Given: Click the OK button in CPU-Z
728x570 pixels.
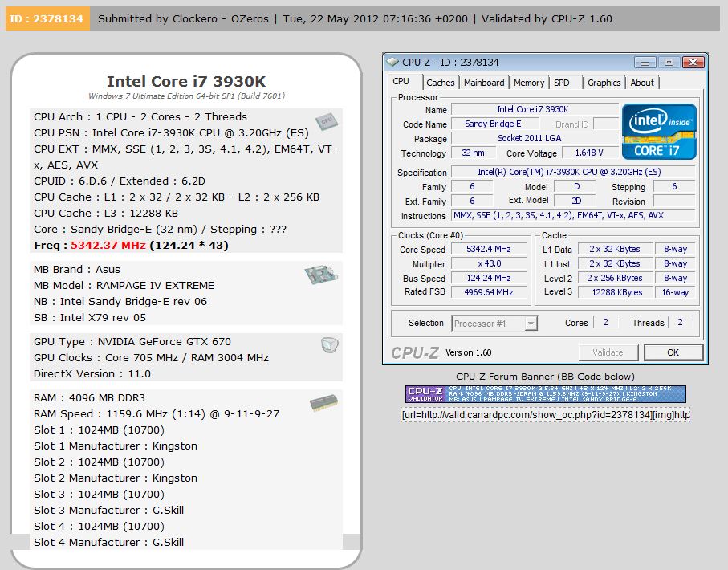Looking at the screenshot, I should pyautogui.click(x=673, y=352).
